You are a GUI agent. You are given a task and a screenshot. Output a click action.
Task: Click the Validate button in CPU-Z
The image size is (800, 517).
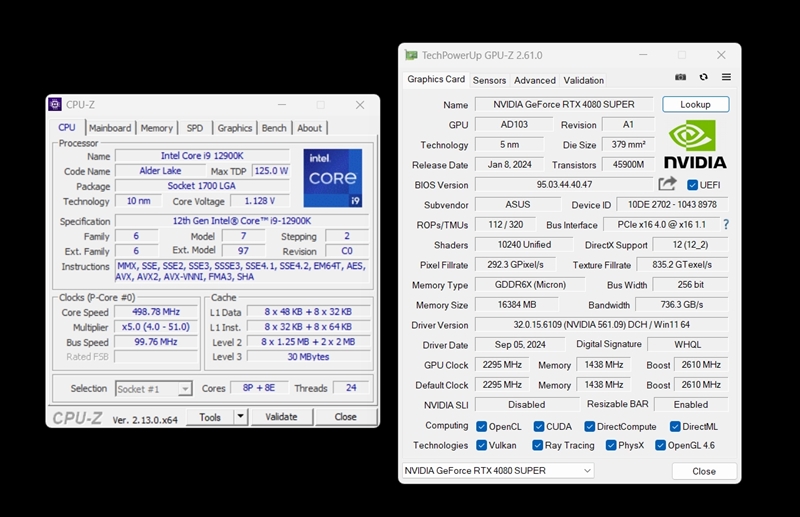(x=281, y=416)
